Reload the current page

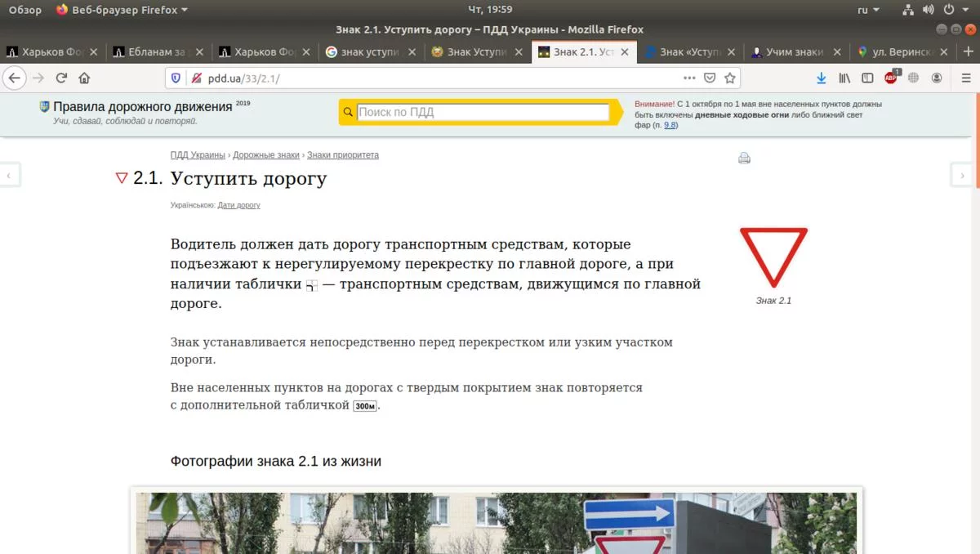(61, 78)
